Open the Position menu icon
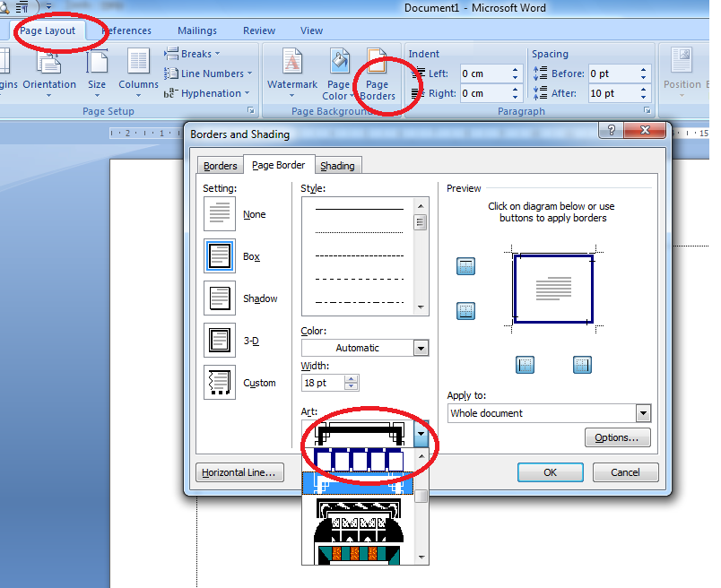This screenshot has height=588, width=721. pyautogui.click(x=682, y=61)
